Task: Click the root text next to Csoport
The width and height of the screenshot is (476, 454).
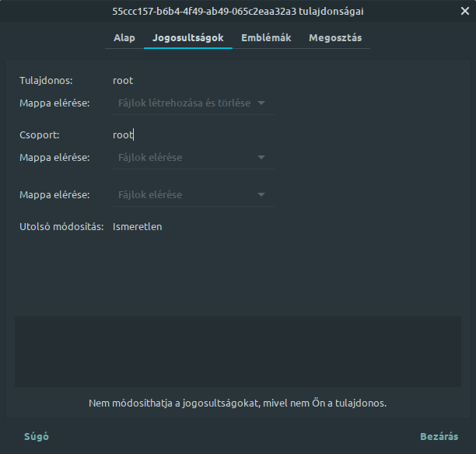Action: point(123,134)
